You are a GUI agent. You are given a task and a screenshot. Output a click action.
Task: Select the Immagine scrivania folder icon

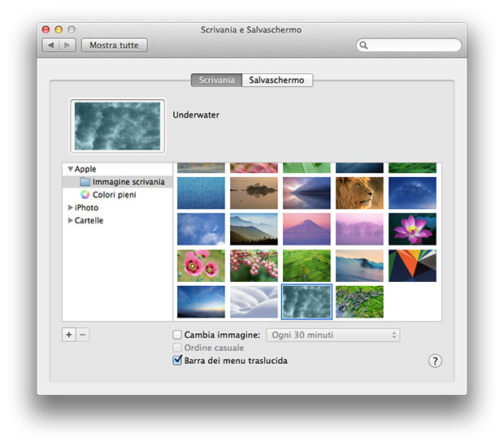(x=85, y=182)
